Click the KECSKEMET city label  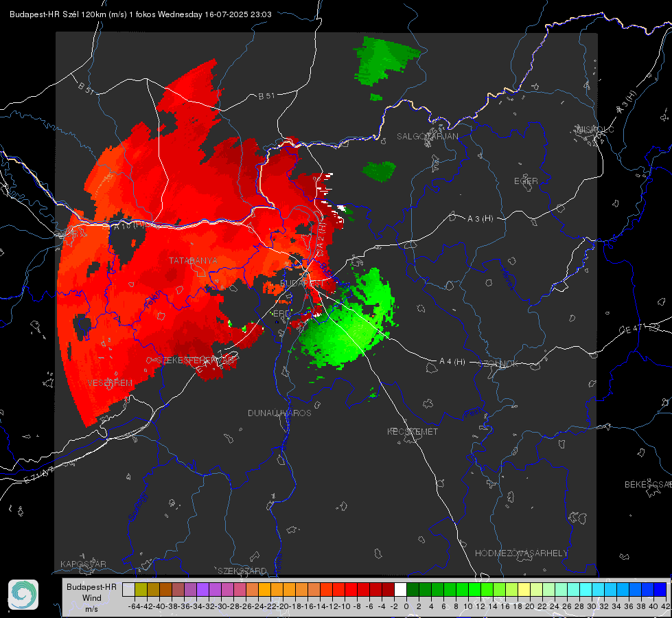click(413, 431)
